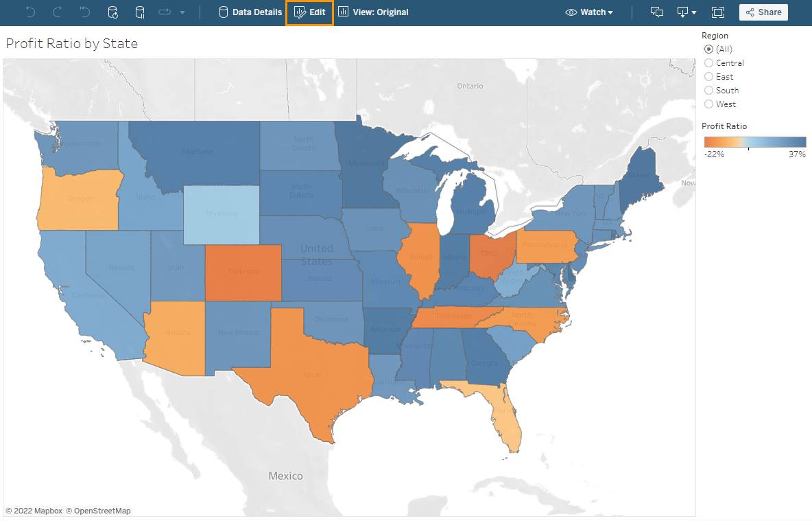Click New Mexico on the map
The height and width of the screenshot is (521, 812).
(237, 333)
